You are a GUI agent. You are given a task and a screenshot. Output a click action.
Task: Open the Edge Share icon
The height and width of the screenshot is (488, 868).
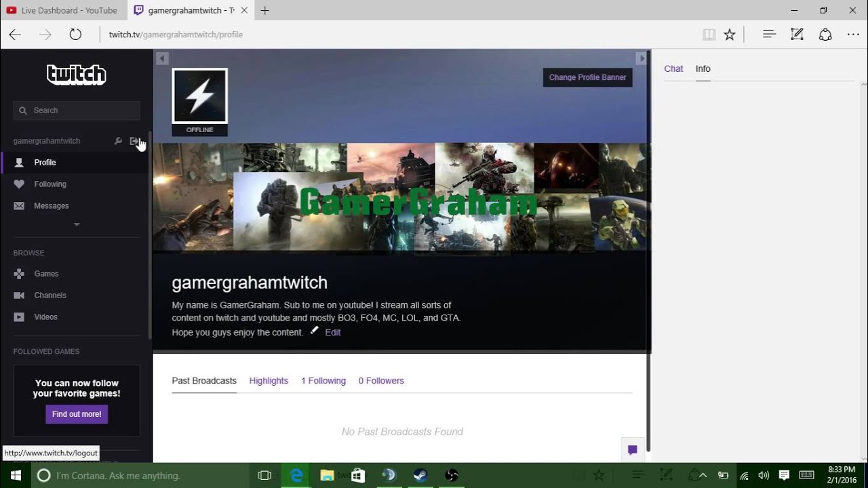click(825, 34)
